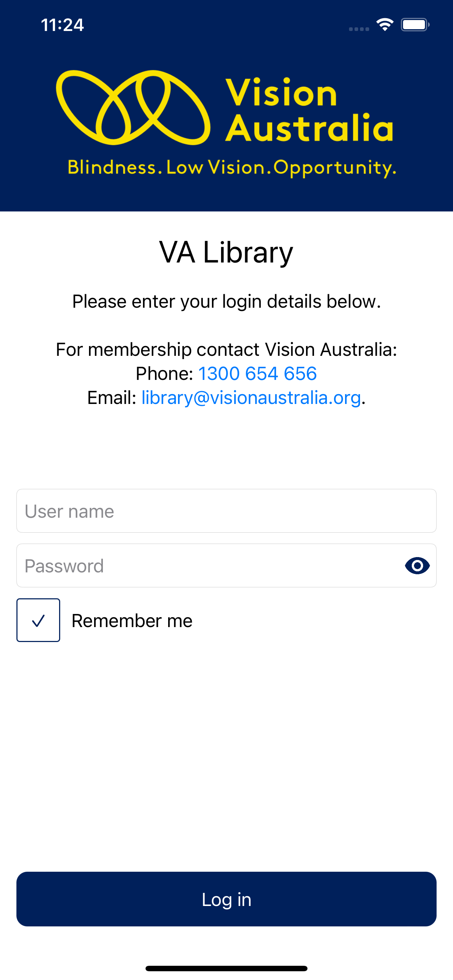Tap 'Please enter your login details' text
The height and width of the screenshot is (980, 453).
(226, 301)
